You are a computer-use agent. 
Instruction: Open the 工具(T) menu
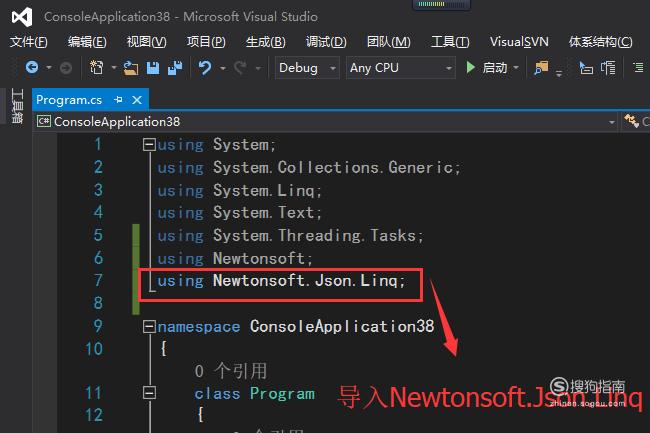tap(450, 42)
